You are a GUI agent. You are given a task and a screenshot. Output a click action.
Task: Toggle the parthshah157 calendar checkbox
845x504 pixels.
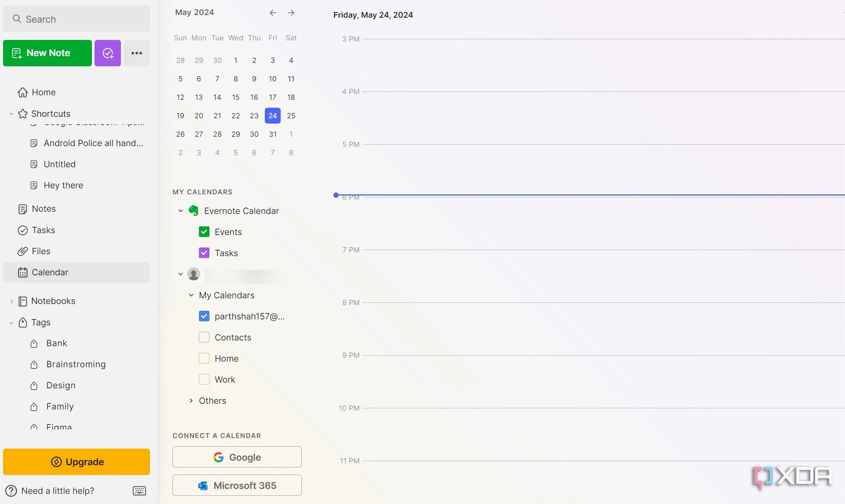click(204, 316)
